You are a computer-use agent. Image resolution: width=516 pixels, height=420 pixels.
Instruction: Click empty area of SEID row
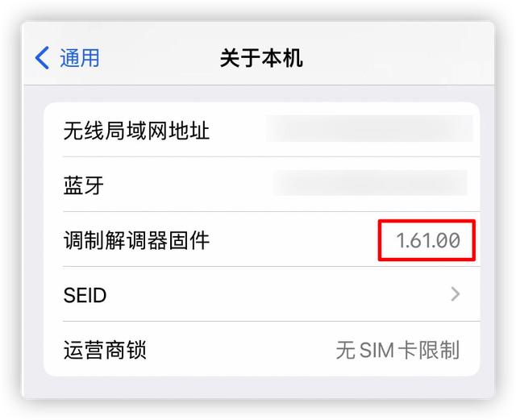tap(277, 294)
